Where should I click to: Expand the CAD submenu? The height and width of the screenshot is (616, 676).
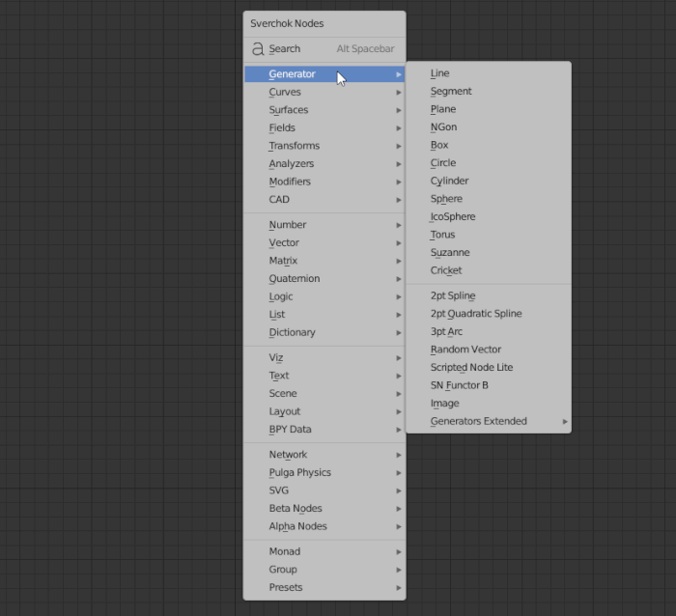coord(324,200)
